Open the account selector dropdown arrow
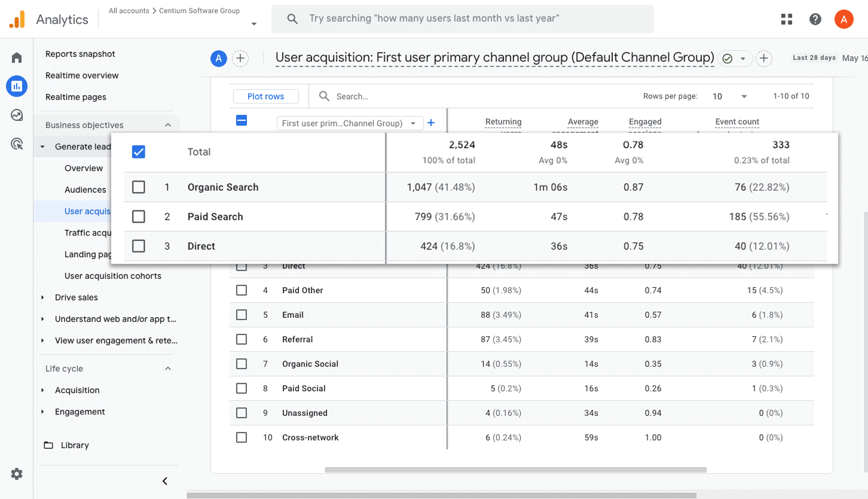Viewport: 868px width, 499px height. [254, 24]
